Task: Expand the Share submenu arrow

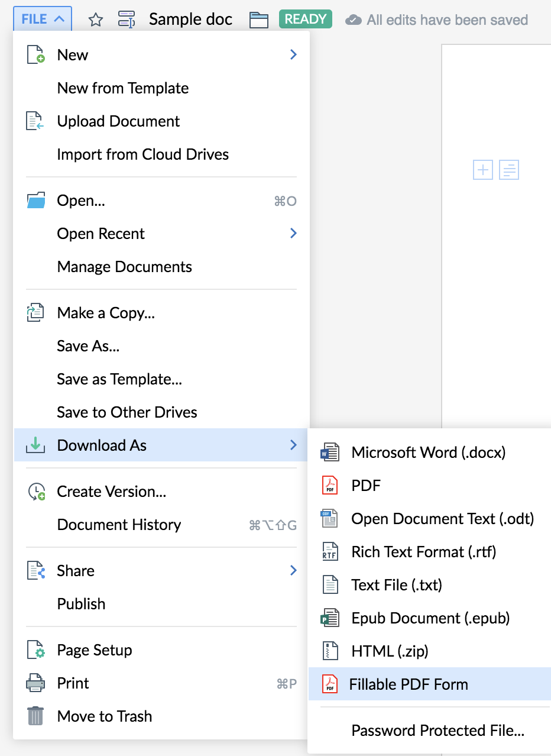Action: [293, 571]
